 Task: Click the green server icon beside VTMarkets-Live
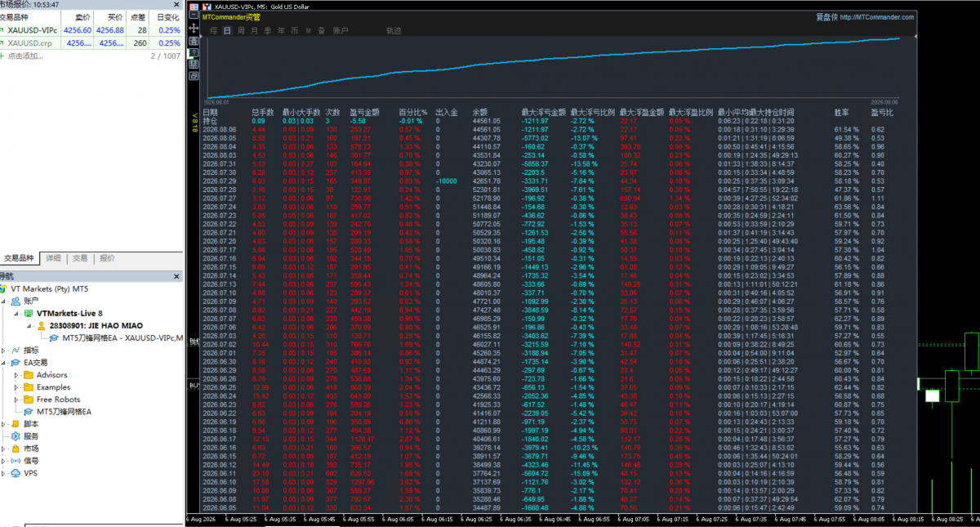tap(29, 313)
